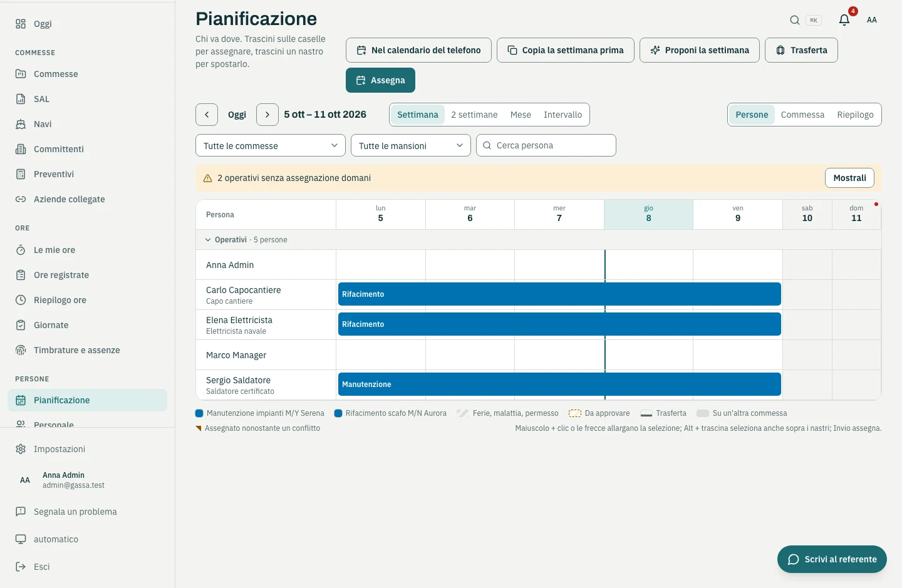Open Tutte le commesse dropdown

[x=271, y=145]
